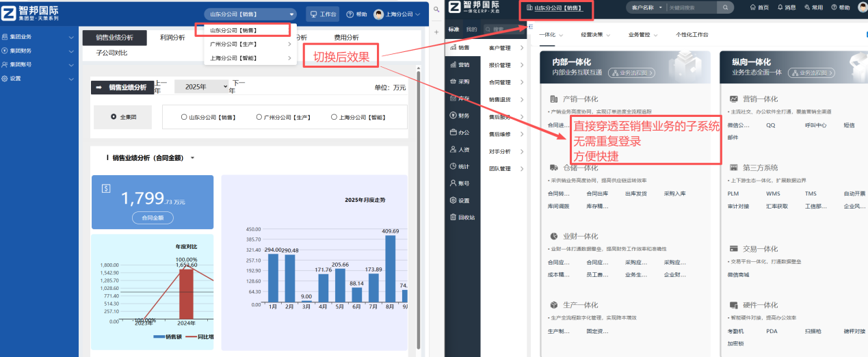Open the 2025年 year dropdown
This screenshot has width=868, height=357.
tap(202, 87)
